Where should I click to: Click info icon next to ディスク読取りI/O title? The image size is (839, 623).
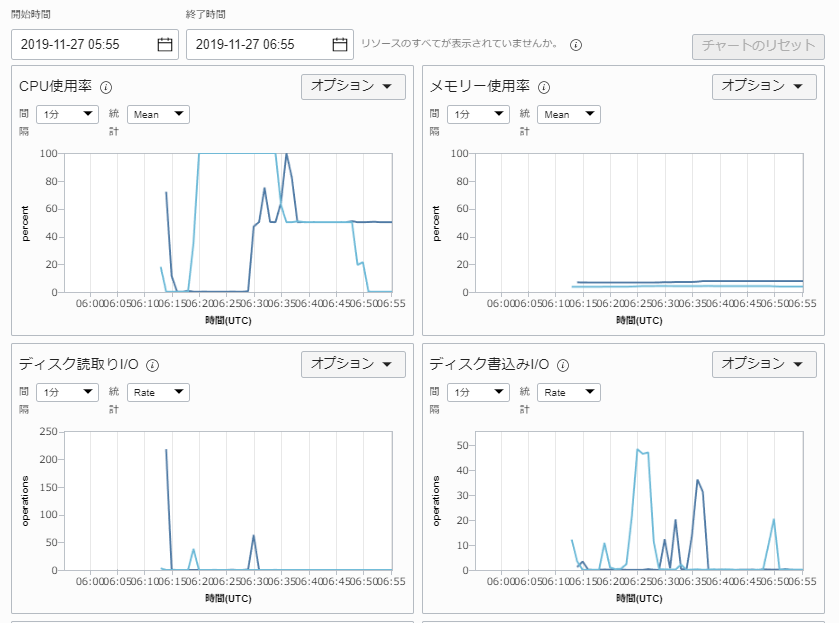point(153,365)
